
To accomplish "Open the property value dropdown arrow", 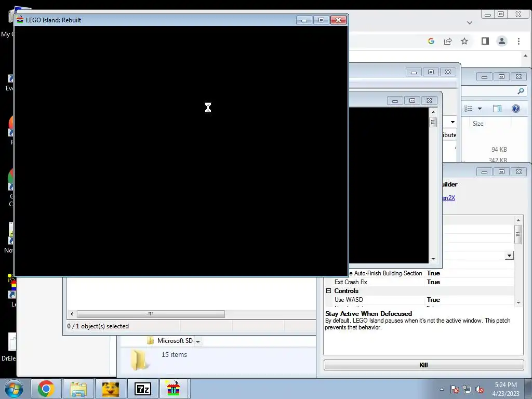I will click(x=509, y=256).
